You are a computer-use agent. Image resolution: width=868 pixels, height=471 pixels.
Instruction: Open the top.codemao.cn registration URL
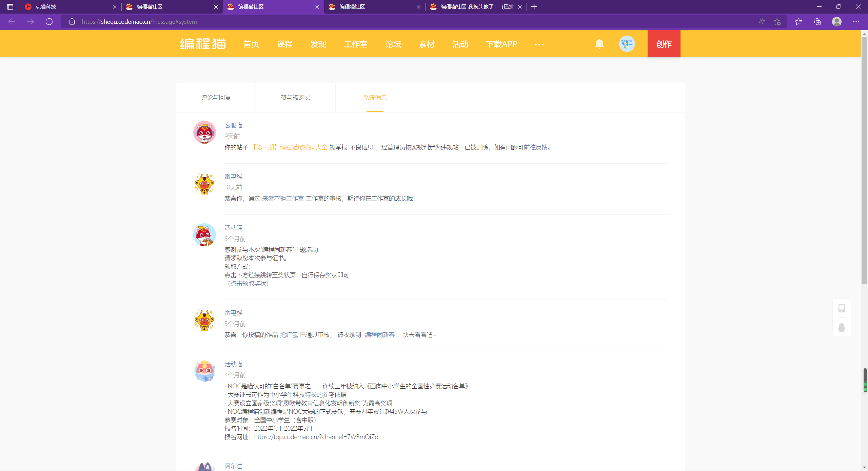(316, 437)
